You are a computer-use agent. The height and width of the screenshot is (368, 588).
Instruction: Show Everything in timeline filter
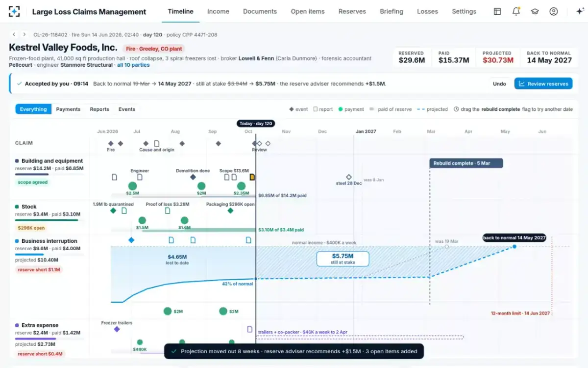[33, 109]
